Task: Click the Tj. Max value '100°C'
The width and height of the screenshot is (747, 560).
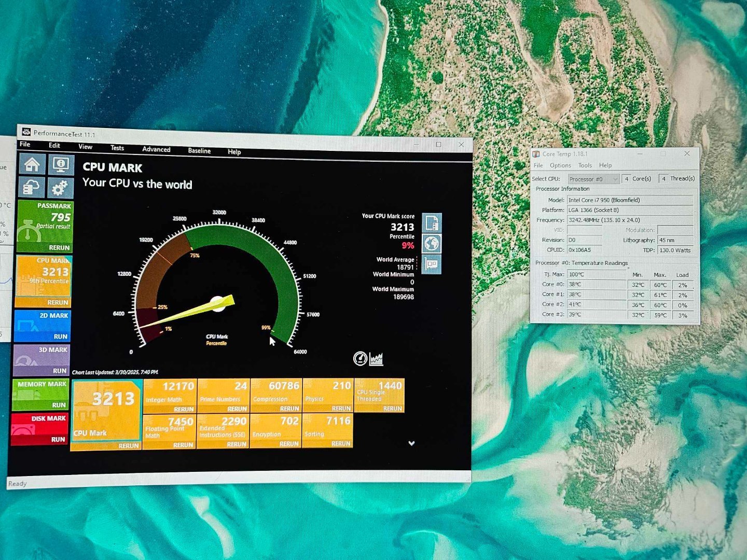Action: click(x=597, y=275)
